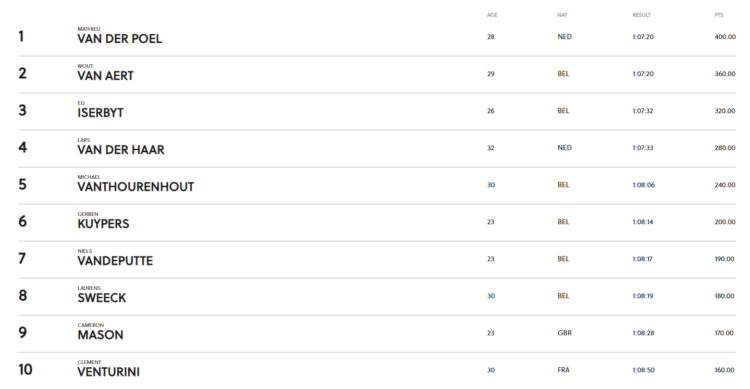
Task: Open Clement Venturini rider profile
Action: point(109,371)
